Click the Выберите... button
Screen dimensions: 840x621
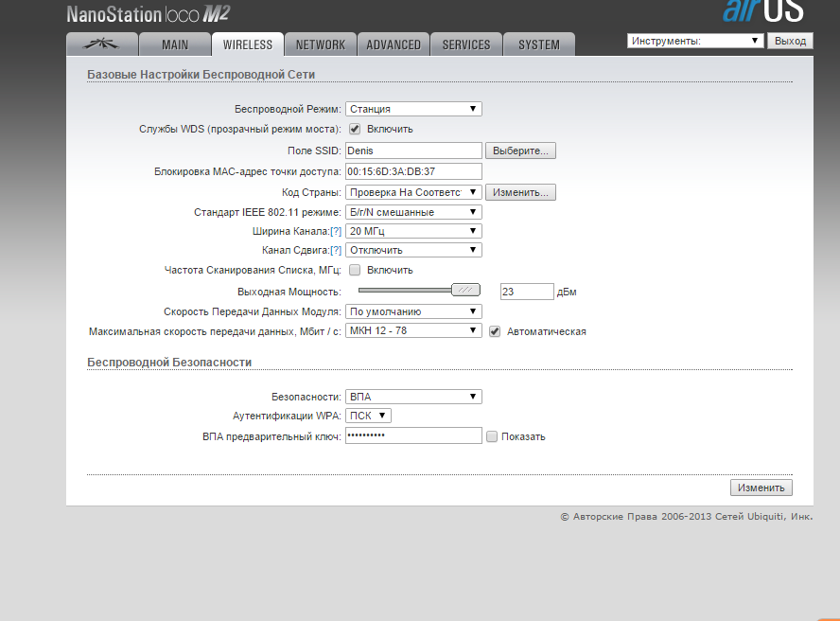coord(520,151)
